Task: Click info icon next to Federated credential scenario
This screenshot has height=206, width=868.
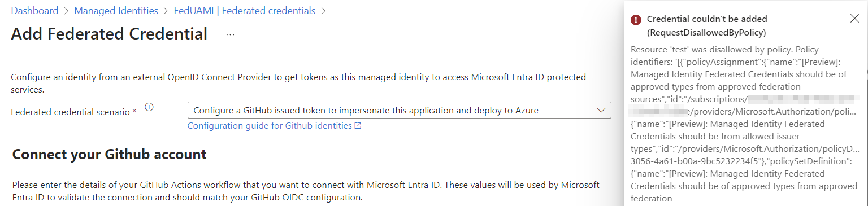Action: point(149,107)
